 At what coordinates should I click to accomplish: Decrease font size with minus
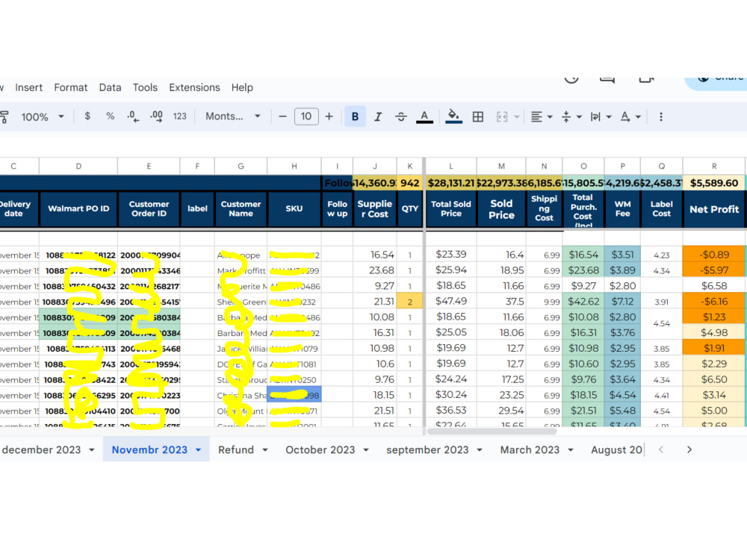click(x=282, y=116)
